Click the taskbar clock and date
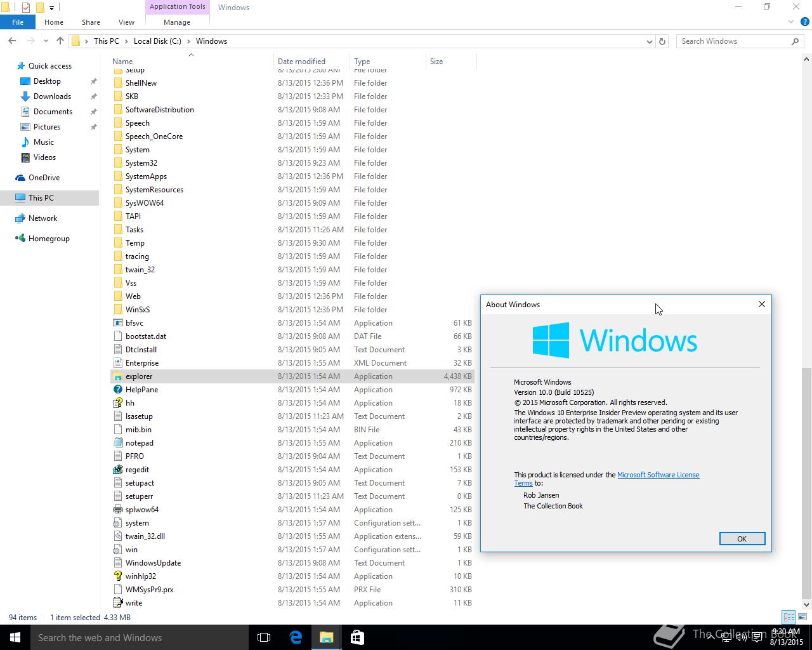Image resolution: width=812 pixels, height=650 pixels. click(787, 637)
